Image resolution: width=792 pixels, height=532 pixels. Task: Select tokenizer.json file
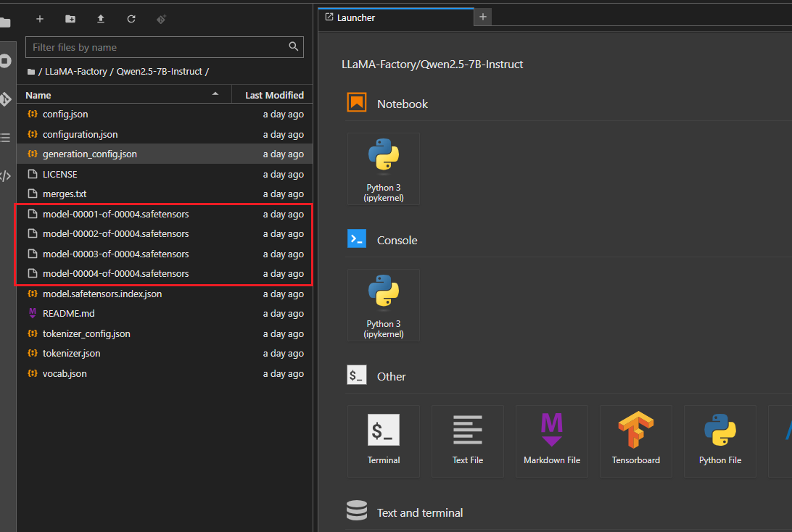coord(165,353)
